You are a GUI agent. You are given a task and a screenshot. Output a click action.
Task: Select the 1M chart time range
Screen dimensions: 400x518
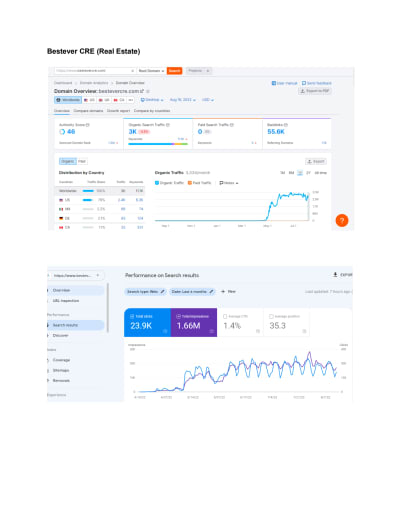[282, 173]
